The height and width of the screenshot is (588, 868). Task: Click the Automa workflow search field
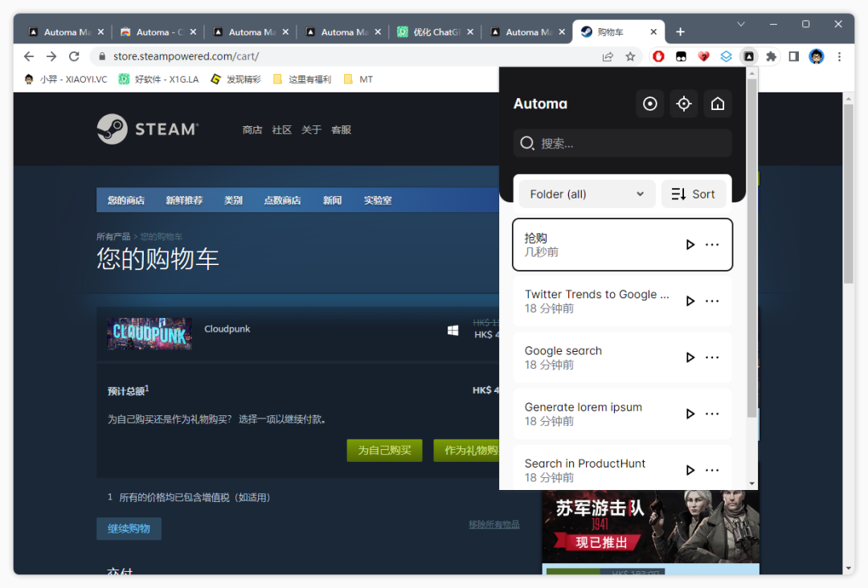pyautogui.click(x=622, y=143)
